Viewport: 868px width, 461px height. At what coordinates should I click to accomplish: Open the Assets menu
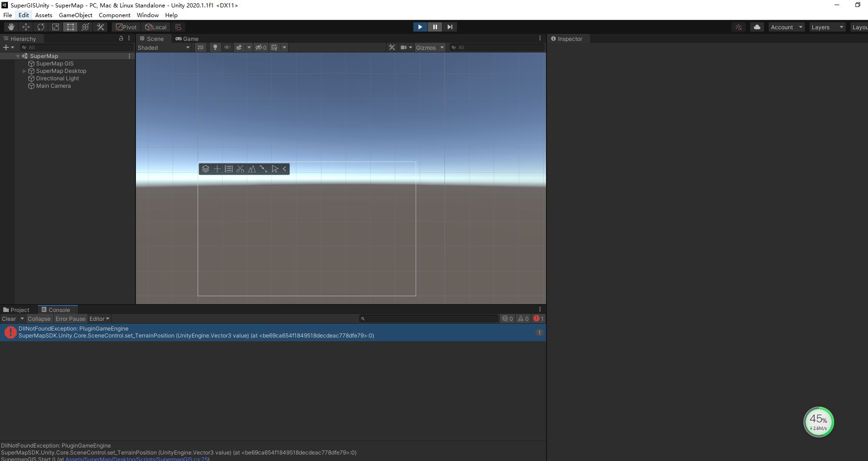44,15
